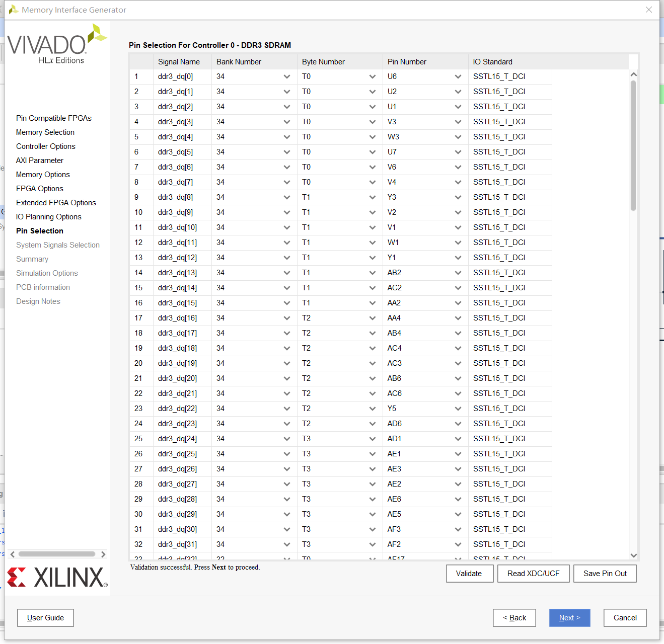Open Pin Number dropdown for ddr3_dq[19]

(x=458, y=363)
